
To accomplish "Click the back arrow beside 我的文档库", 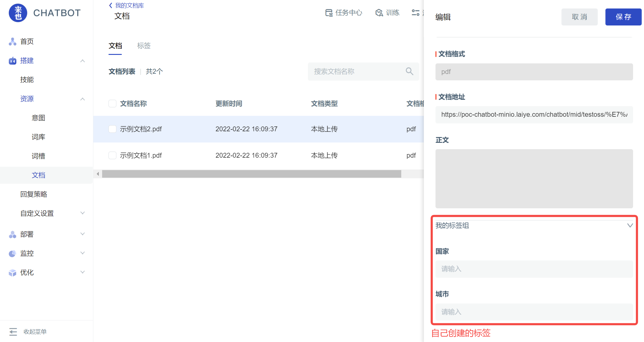I will (111, 5).
